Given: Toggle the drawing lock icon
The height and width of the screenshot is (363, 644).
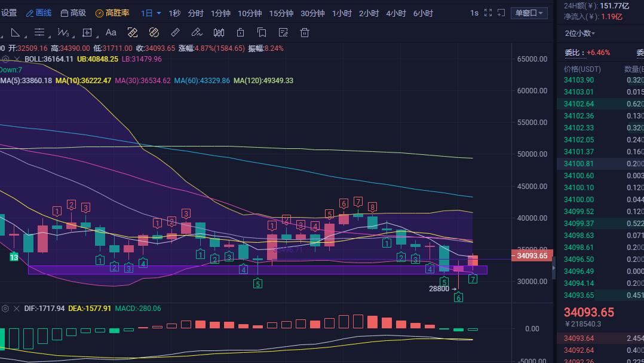Looking at the screenshot, I should [240, 32].
